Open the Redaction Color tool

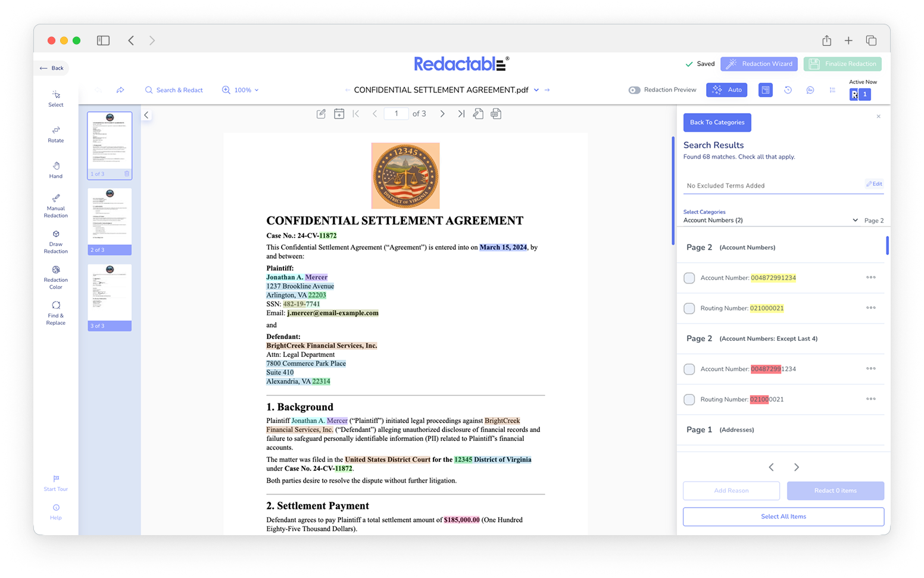[56, 278]
